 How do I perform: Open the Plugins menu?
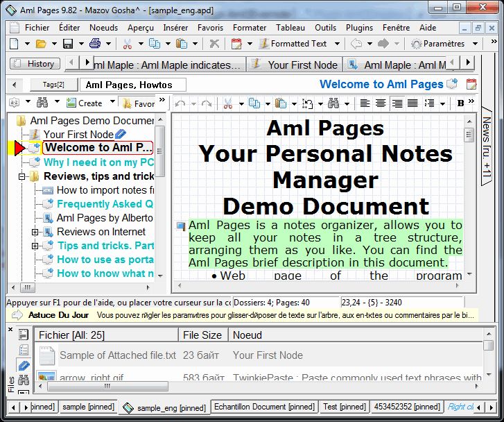pos(359,28)
